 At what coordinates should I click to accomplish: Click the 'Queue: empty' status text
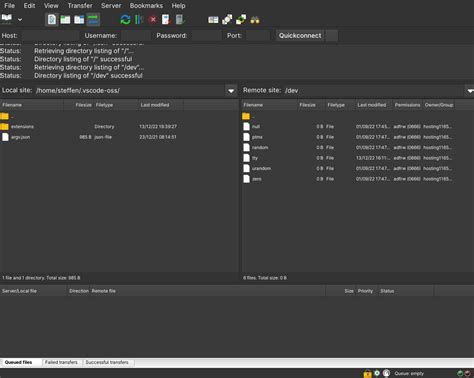coord(409,374)
